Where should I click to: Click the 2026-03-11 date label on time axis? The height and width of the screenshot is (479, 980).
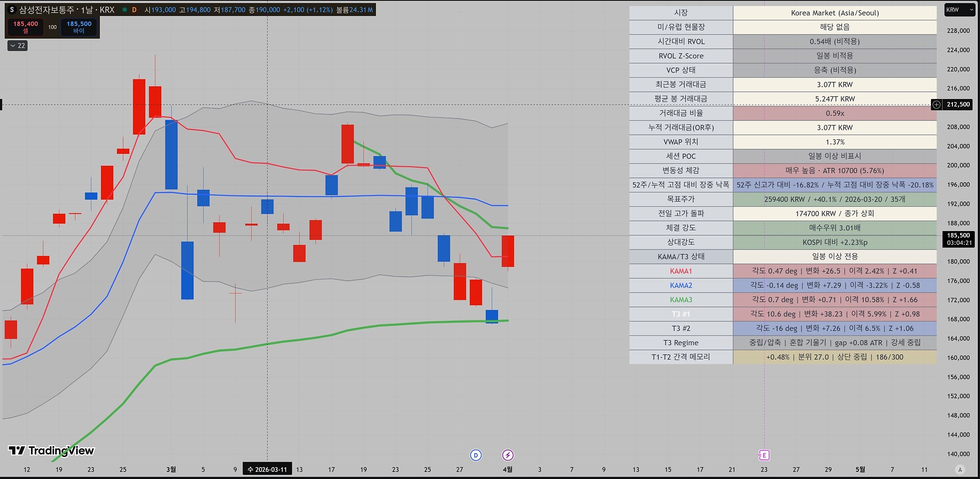(x=267, y=469)
